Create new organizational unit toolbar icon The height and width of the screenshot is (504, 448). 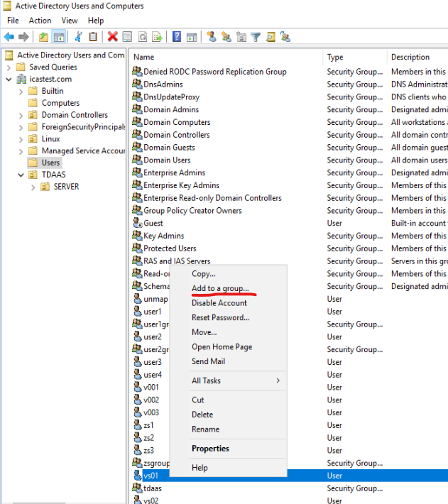[241, 37]
